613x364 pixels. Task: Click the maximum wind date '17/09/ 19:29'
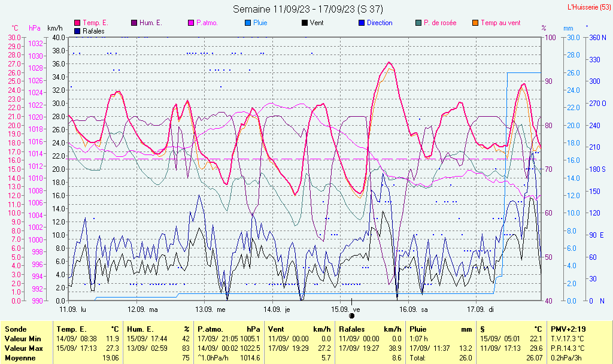(x=289, y=348)
